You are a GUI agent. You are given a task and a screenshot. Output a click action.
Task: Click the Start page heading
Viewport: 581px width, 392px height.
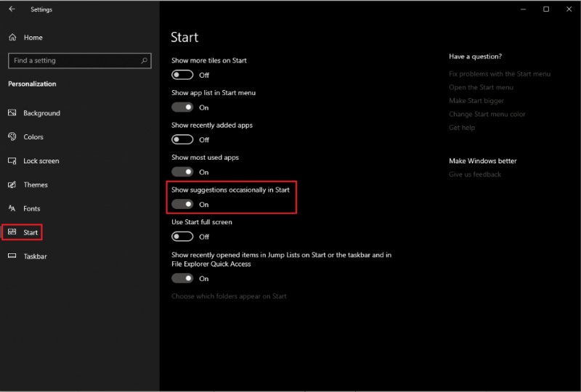point(184,37)
